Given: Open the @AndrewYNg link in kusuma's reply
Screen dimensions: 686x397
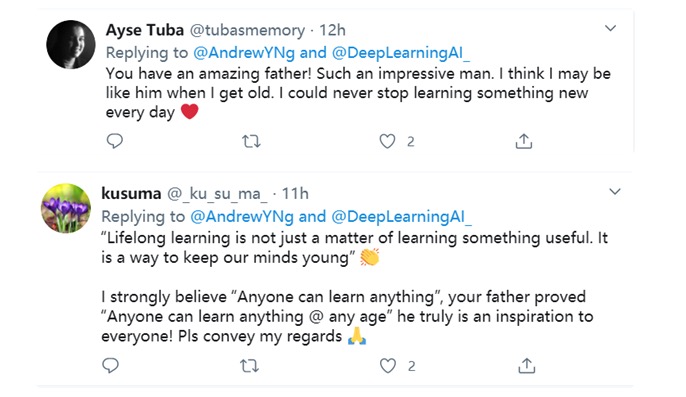Looking at the screenshot, I should click(x=242, y=216).
